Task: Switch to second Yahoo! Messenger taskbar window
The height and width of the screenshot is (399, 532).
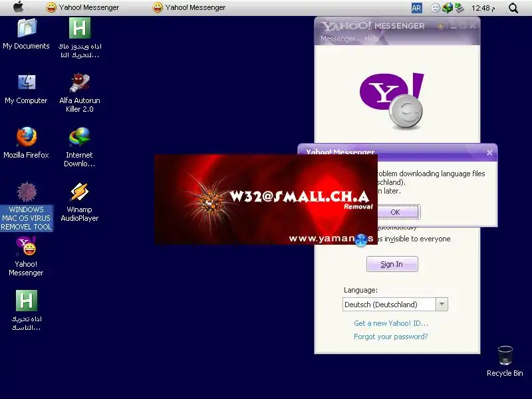Action: 189,7
